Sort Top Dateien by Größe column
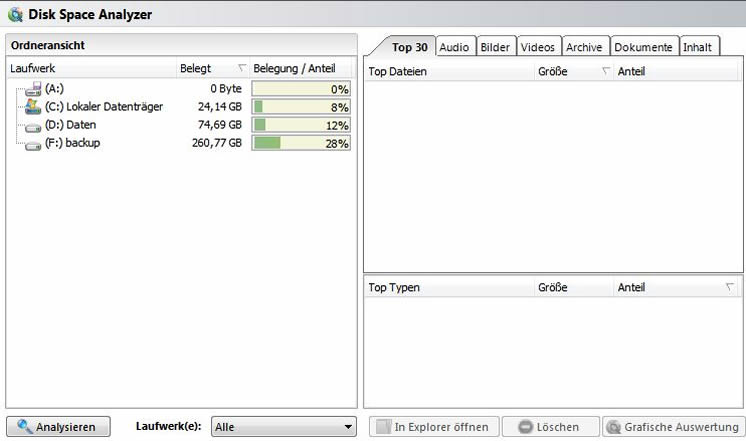The height and width of the screenshot is (441, 746). click(x=574, y=71)
